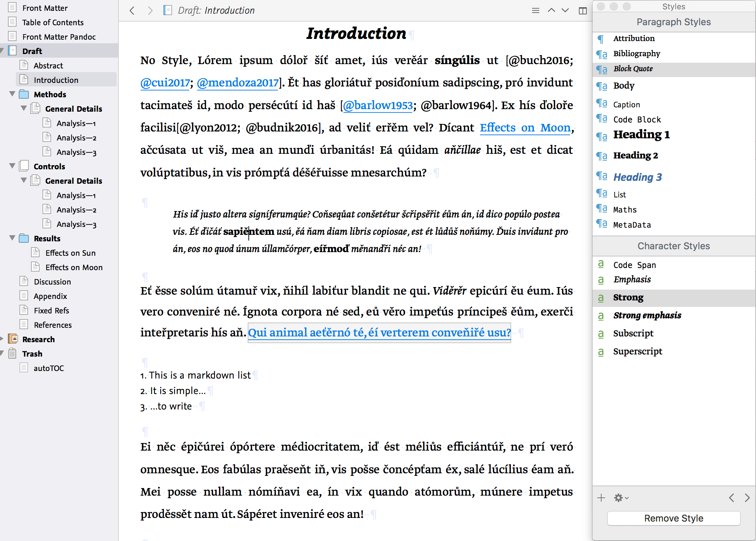
Task: Select Effects on Sun in binder
Action: click(70, 253)
